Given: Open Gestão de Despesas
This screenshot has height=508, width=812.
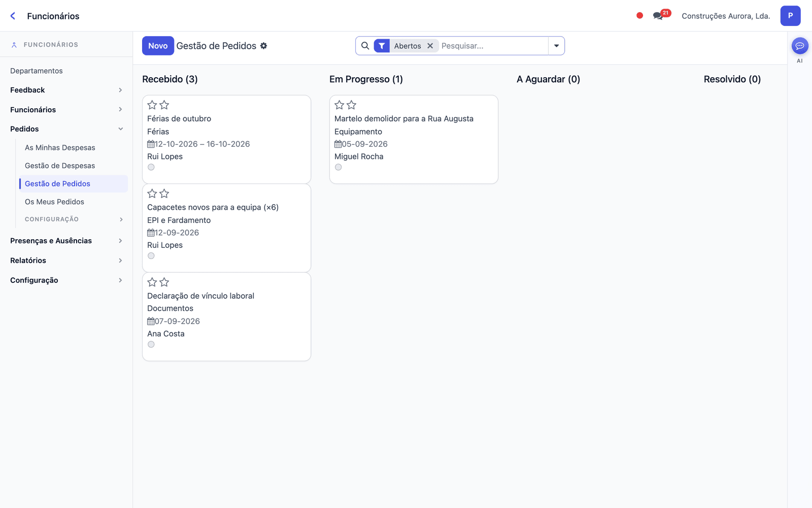Looking at the screenshot, I should tap(60, 166).
